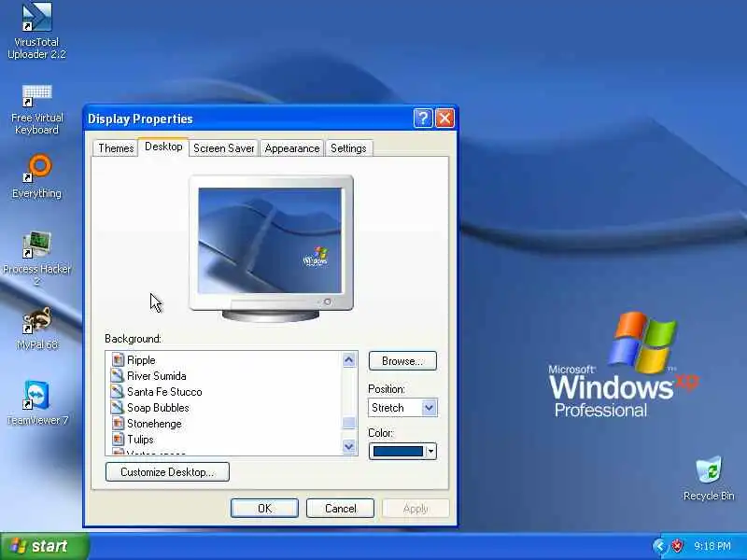Click the background list scroll down arrow
Viewport: 747px width, 560px height.
348,446
